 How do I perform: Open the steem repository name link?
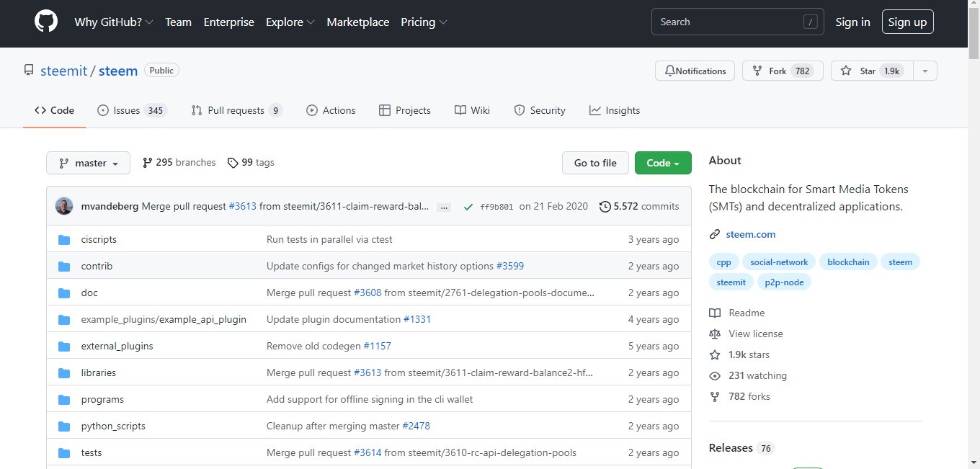118,71
